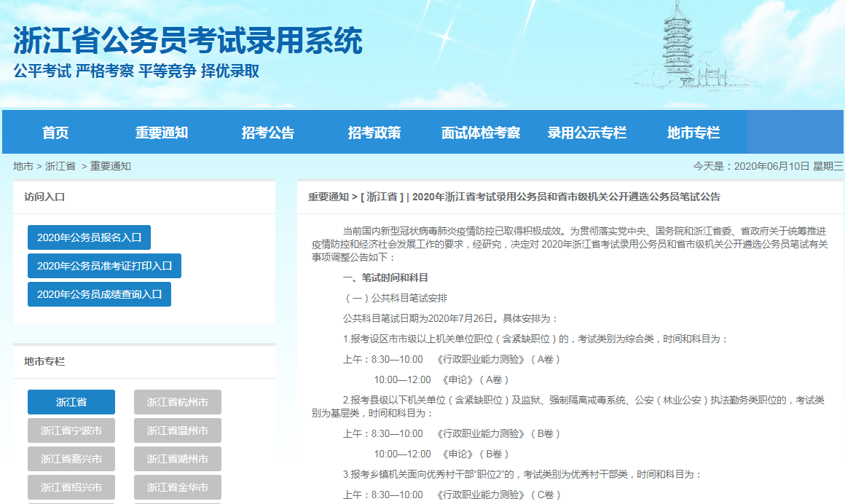Click the 访问入口 panel heading
845x504 pixels.
pos(44,197)
